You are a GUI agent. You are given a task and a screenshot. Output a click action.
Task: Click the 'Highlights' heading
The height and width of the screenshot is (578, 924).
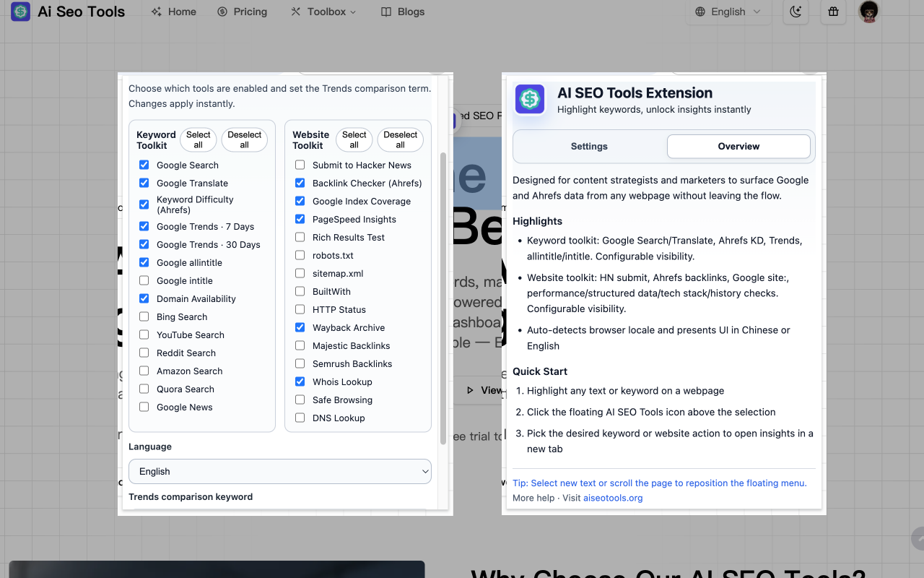537,221
